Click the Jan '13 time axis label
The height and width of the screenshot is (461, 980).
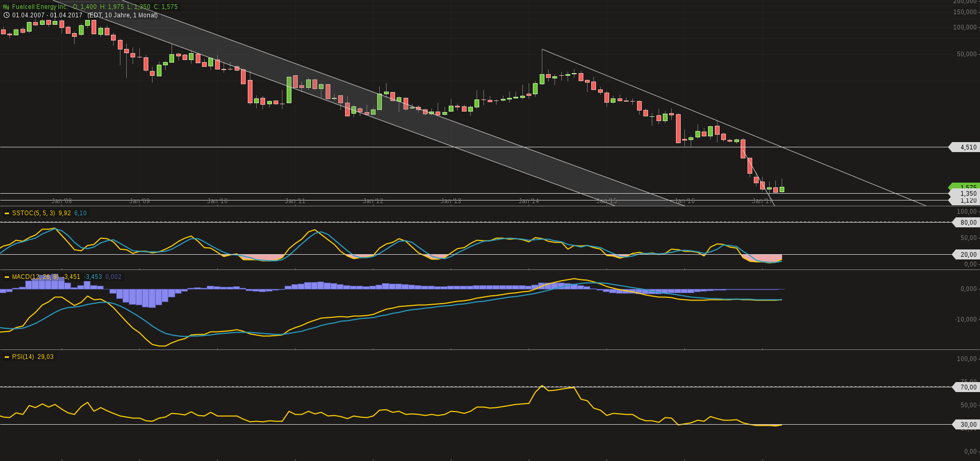tap(451, 201)
